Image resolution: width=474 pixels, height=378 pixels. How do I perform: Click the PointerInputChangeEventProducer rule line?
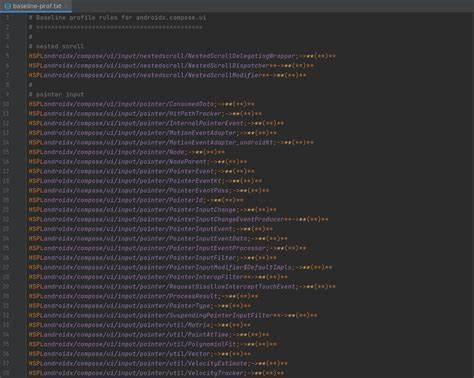tap(178, 219)
